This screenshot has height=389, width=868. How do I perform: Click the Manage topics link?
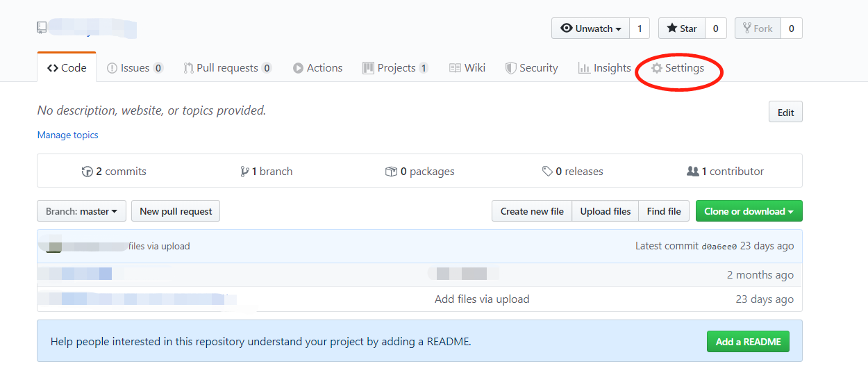[67, 135]
